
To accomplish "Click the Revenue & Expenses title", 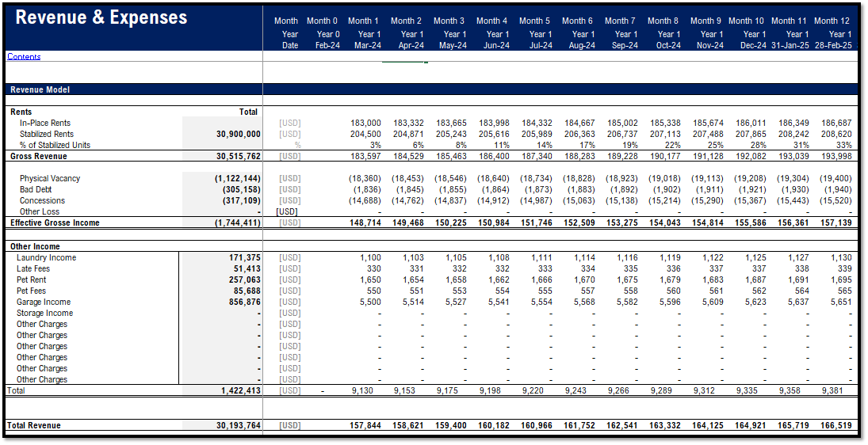I will pyautogui.click(x=101, y=18).
